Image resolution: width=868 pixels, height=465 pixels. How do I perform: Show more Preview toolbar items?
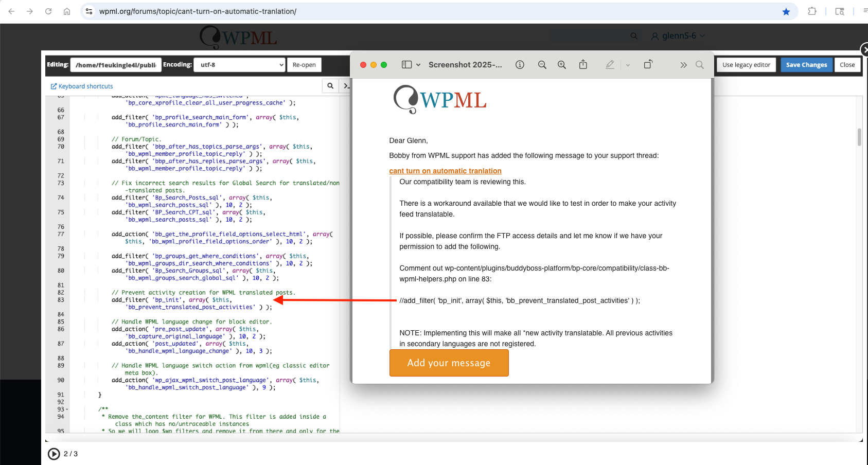(x=683, y=65)
